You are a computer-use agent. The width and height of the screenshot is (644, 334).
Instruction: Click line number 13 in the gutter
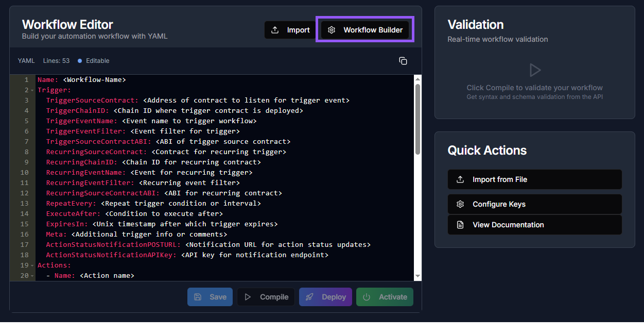tap(24, 203)
